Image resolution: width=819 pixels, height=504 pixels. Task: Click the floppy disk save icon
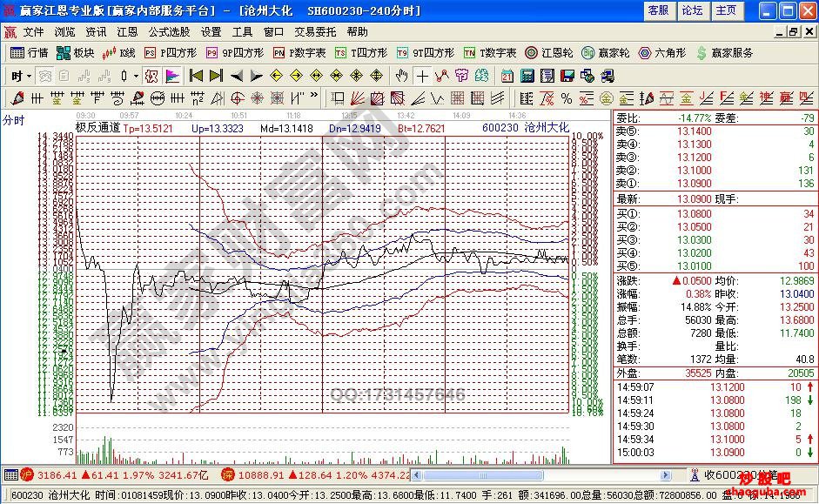(567, 77)
